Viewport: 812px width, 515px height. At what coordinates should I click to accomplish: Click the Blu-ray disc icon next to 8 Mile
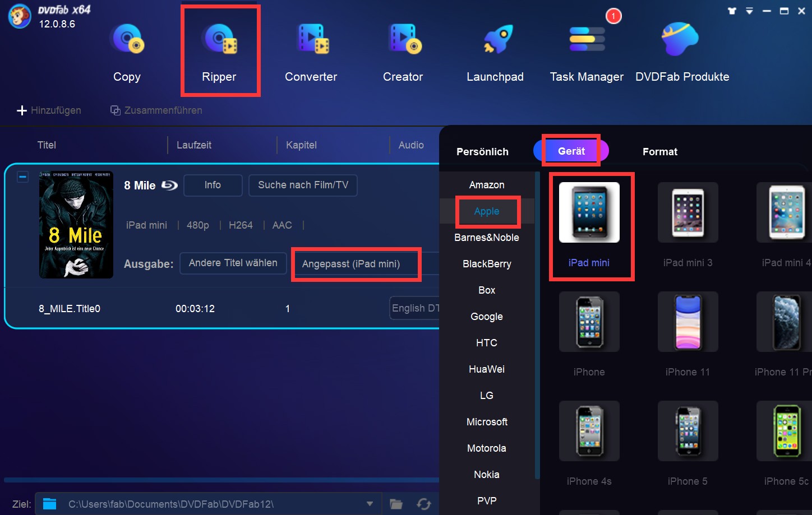pyautogui.click(x=169, y=185)
